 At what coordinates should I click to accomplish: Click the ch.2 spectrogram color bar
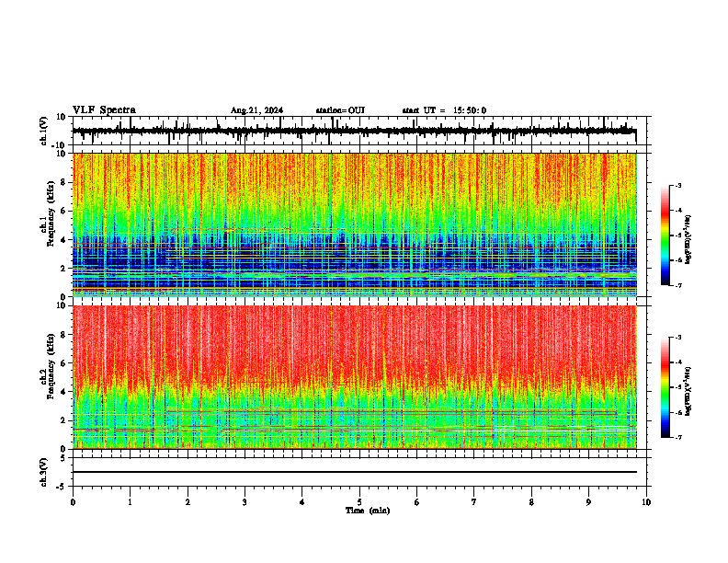pyautogui.click(x=665, y=387)
